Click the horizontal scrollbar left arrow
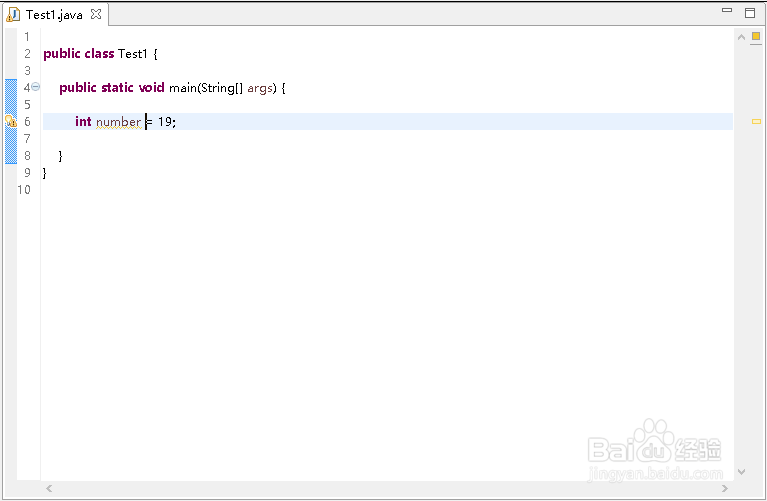767x501 pixels. coord(48,488)
